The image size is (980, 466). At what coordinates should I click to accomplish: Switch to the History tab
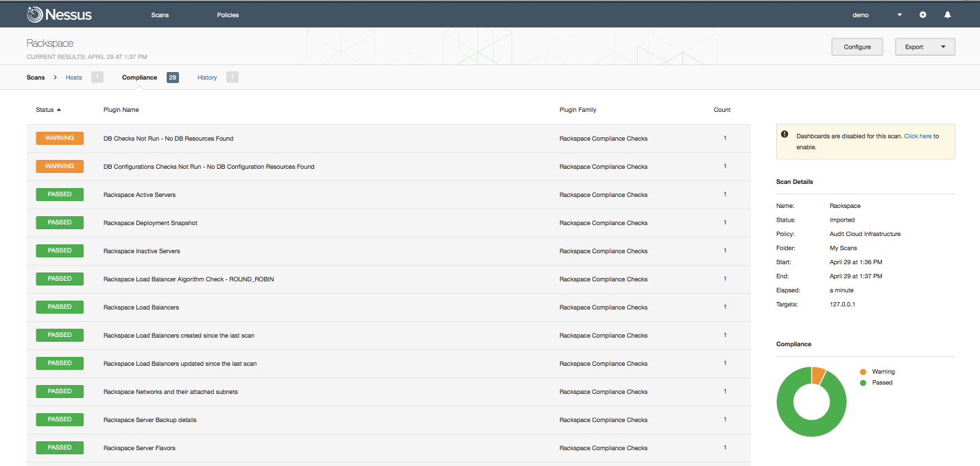tap(207, 78)
